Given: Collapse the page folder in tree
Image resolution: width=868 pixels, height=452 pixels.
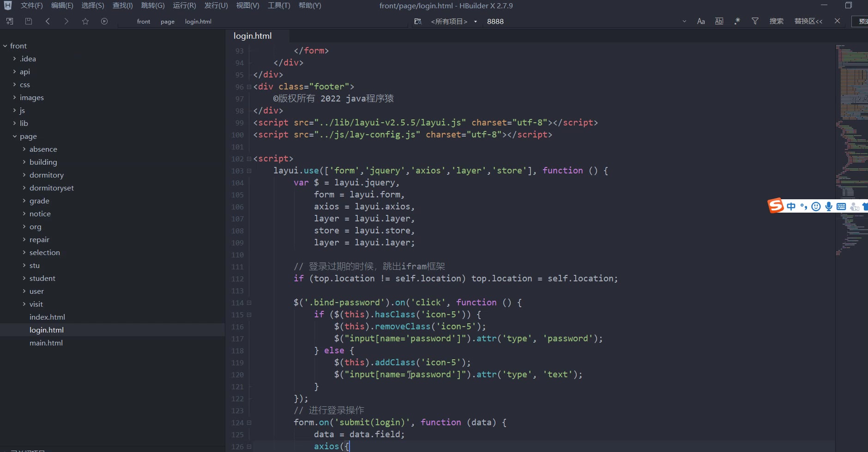Looking at the screenshot, I should click(15, 137).
